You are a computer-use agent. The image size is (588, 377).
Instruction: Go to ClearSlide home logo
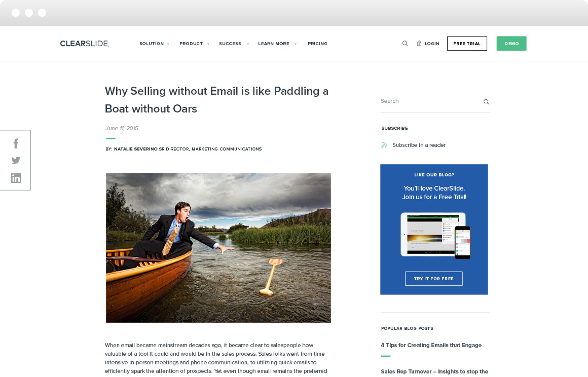pos(84,44)
